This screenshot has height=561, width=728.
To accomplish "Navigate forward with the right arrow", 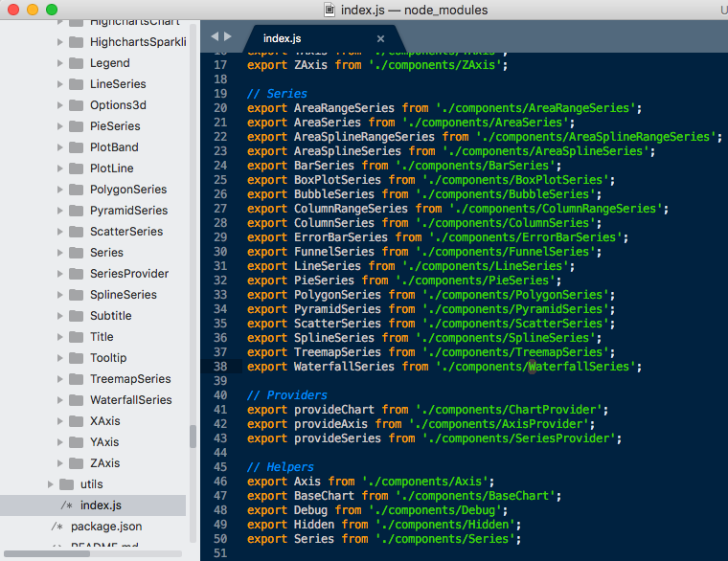I will pos(228,36).
